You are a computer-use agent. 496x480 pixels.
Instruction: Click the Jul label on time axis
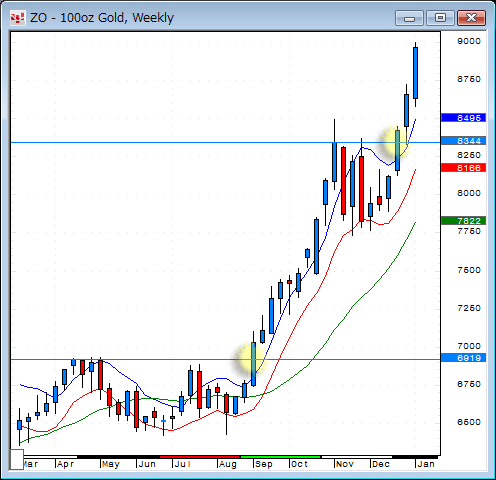pyautogui.click(x=182, y=464)
